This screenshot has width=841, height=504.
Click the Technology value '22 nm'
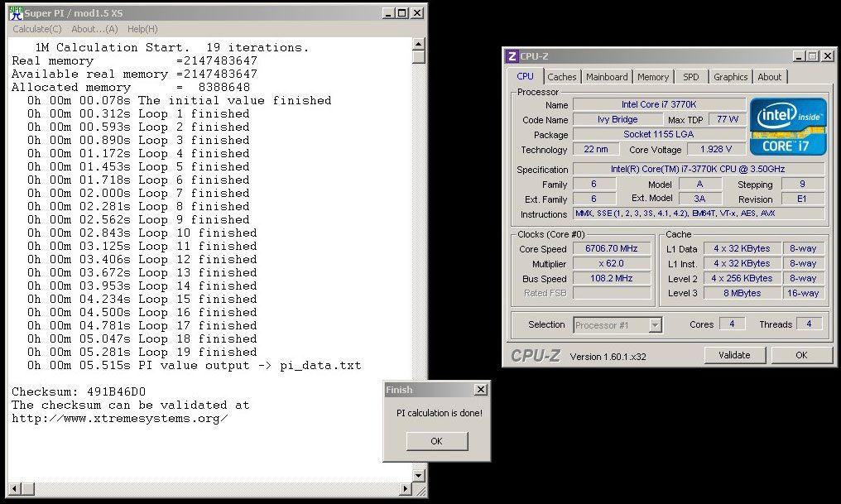(x=596, y=149)
